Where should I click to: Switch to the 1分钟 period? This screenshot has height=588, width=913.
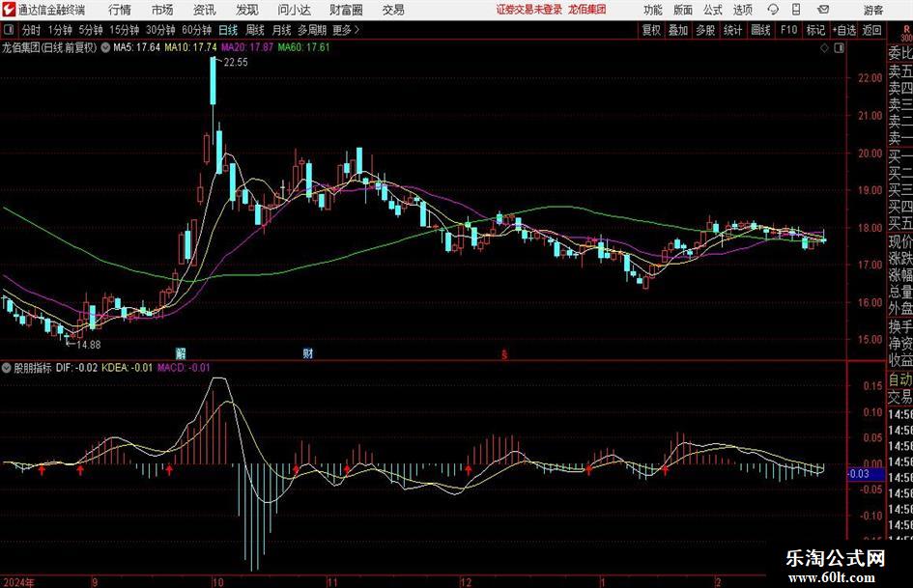pyautogui.click(x=60, y=30)
